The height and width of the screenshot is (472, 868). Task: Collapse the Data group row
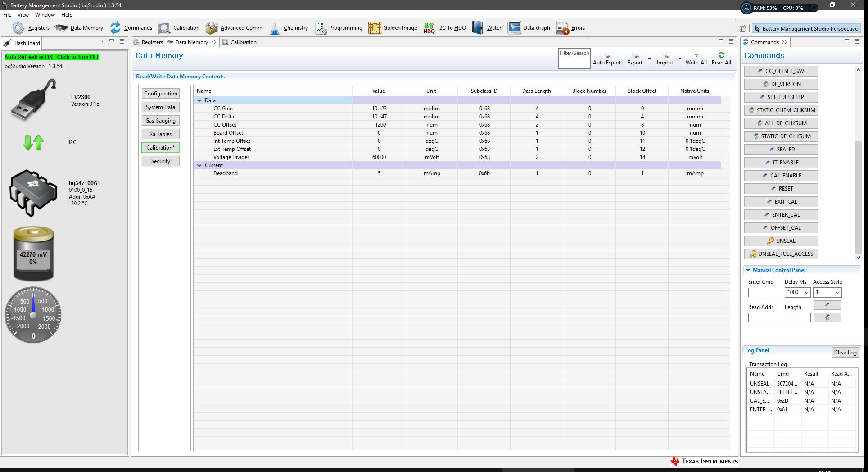click(199, 100)
